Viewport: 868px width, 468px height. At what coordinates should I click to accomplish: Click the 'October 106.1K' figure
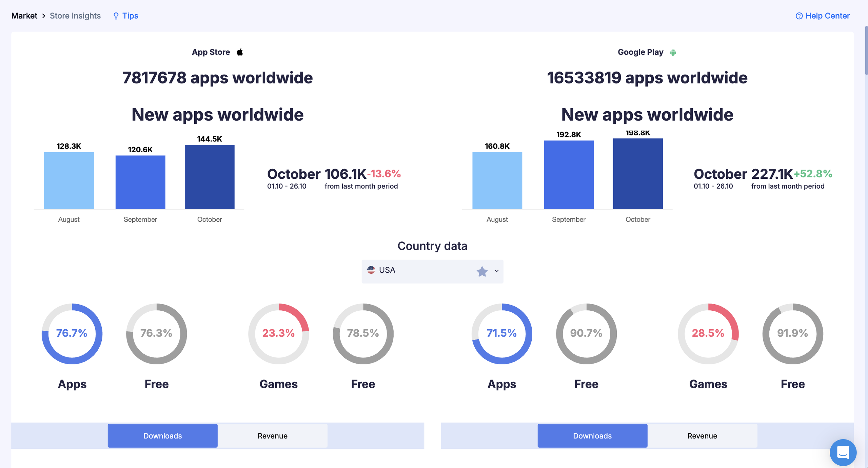click(x=317, y=174)
